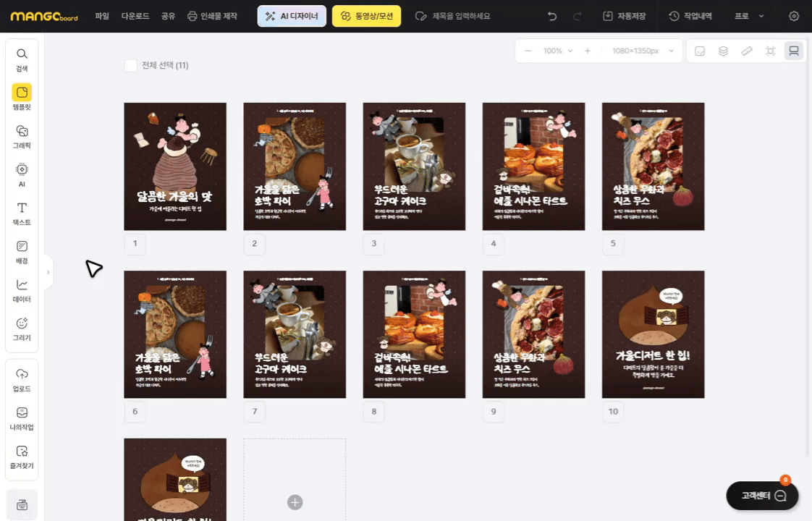The width and height of the screenshot is (812, 521).
Task: Open the 데이터 chart panel
Action: [22, 289]
